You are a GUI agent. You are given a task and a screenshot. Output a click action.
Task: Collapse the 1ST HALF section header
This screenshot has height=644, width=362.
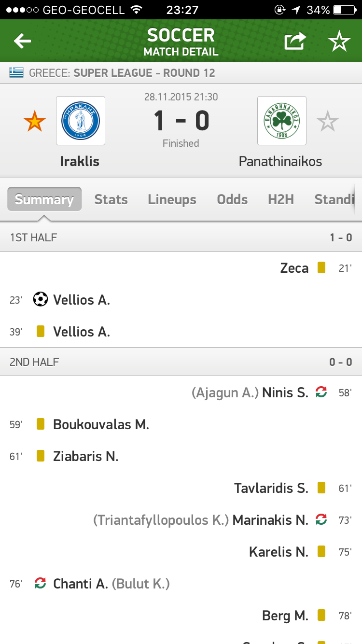[181, 237]
